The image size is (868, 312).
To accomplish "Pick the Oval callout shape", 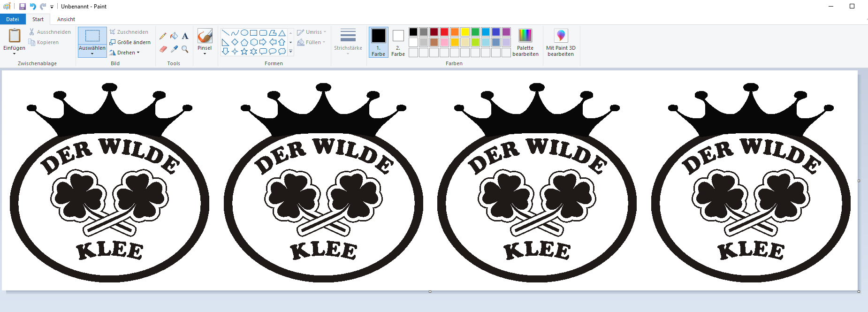I will pyautogui.click(x=273, y=52).
